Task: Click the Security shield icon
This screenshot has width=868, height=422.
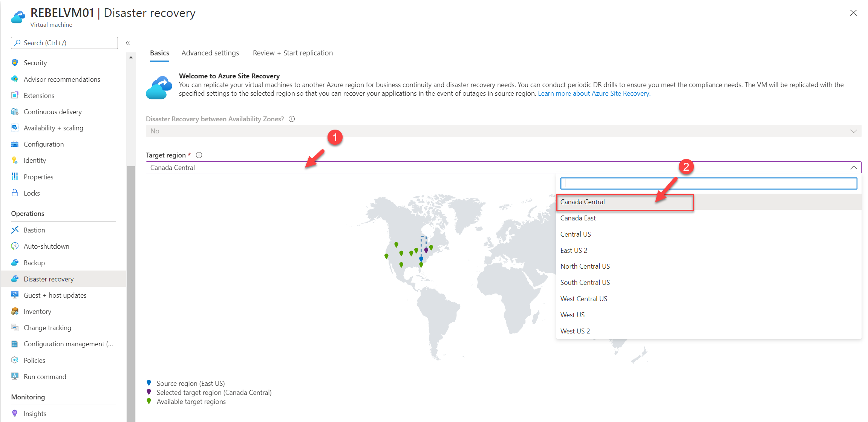Action: tap(15, 63)
